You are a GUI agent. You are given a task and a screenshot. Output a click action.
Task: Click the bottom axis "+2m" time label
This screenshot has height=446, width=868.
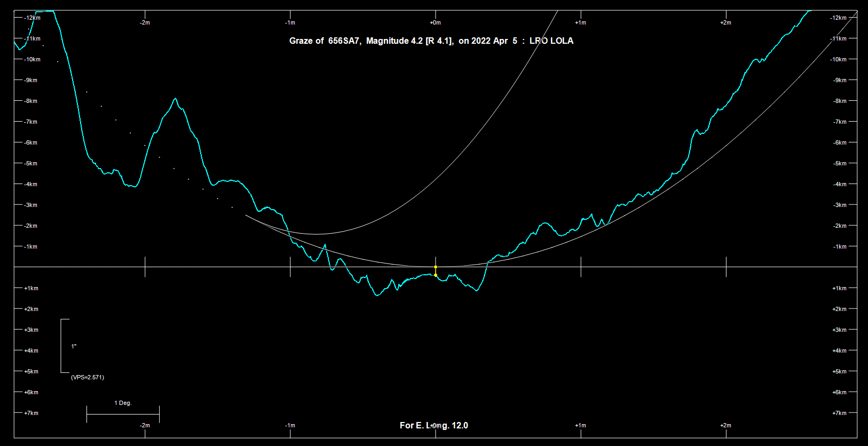point(725,425)
